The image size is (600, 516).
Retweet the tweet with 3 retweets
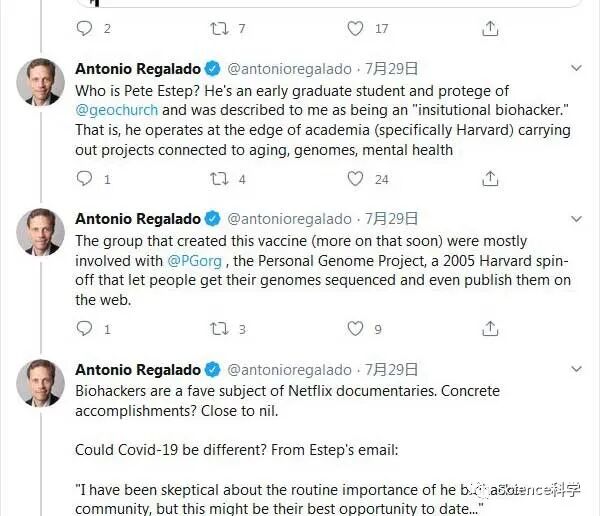pos(219,328)
